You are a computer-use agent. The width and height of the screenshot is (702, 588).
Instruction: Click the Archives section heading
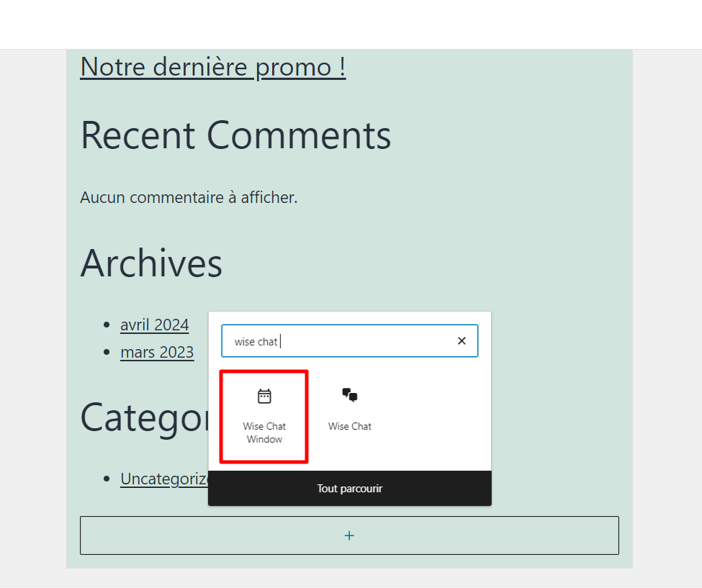[151, 263]
